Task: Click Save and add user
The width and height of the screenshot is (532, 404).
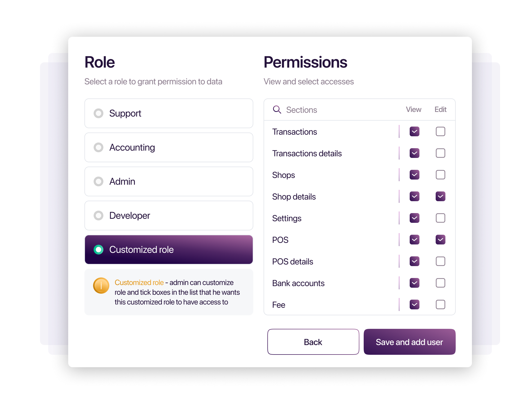Action: click(409, 342)
